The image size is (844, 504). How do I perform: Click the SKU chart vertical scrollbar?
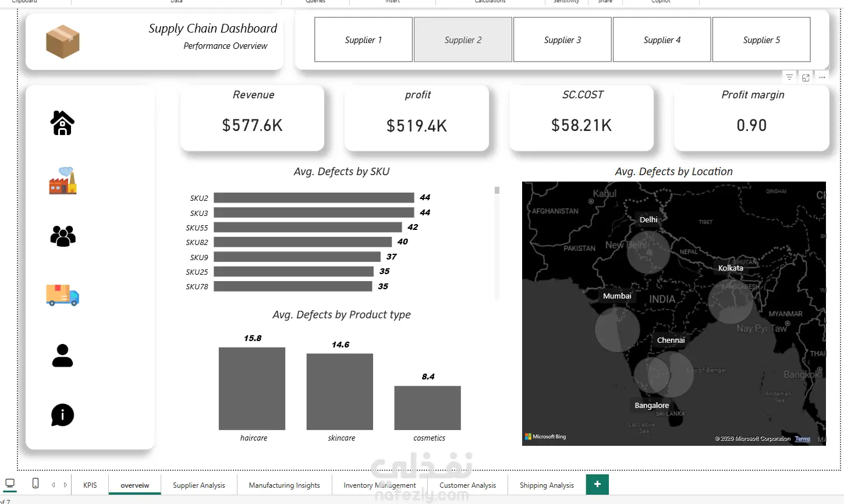point(497,242)
